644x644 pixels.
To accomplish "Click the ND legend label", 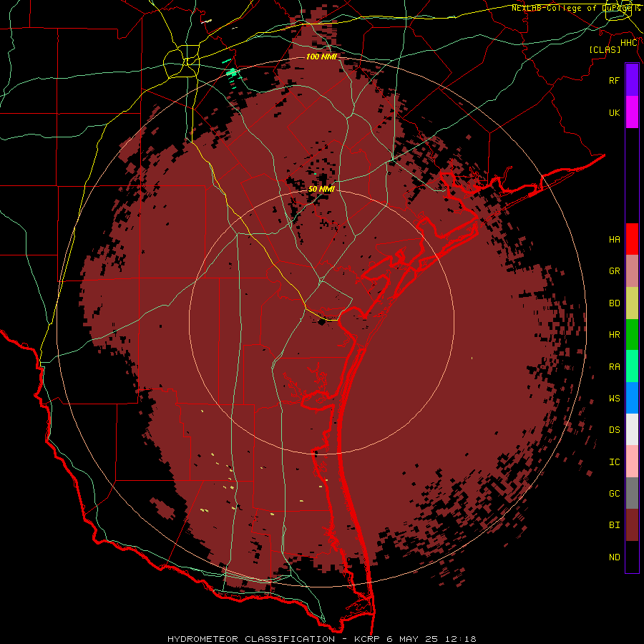I will (x=614, y=557).
